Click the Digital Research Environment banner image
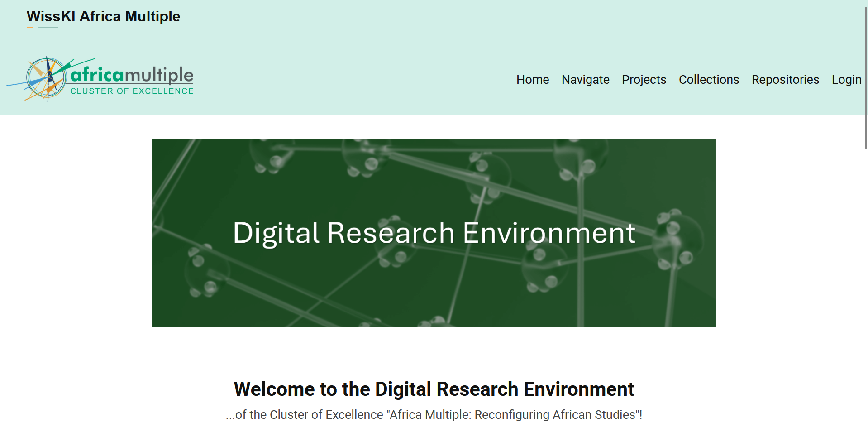The width and height of the screenshot is (868, 432). pos(434,233)
